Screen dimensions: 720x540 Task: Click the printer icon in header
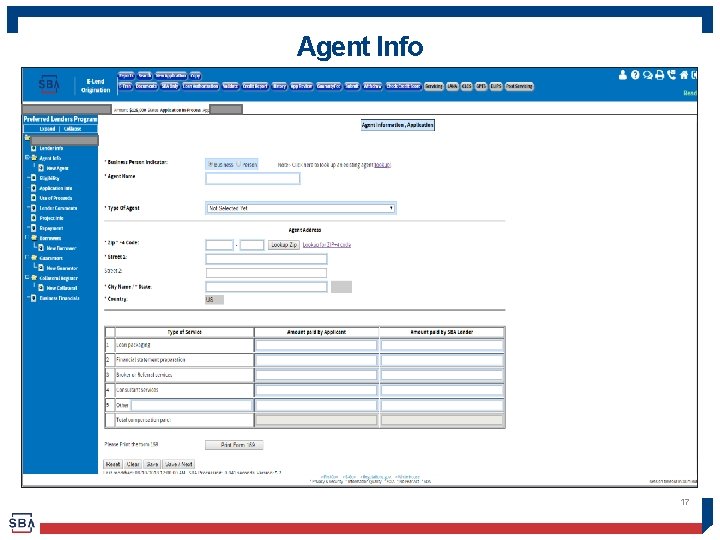pos(659,75)
